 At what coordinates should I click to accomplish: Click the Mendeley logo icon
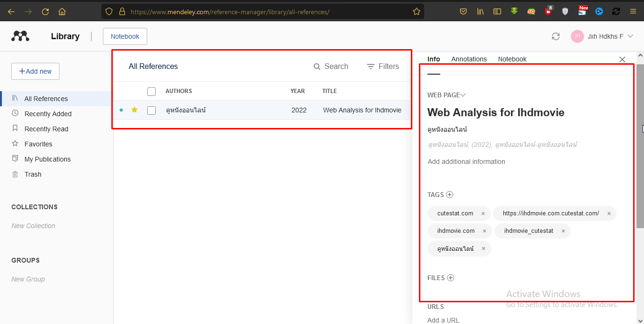(20, 36)
